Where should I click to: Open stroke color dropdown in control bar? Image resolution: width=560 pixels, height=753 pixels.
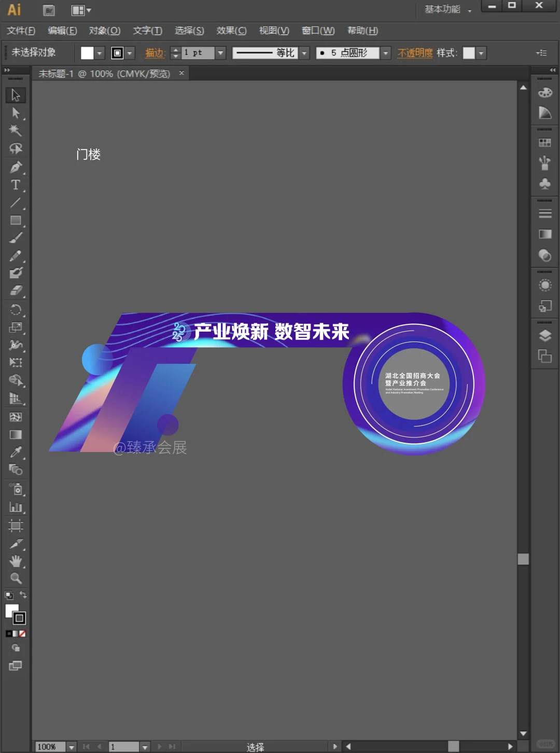pyautogui.click(x=130, y=53)
